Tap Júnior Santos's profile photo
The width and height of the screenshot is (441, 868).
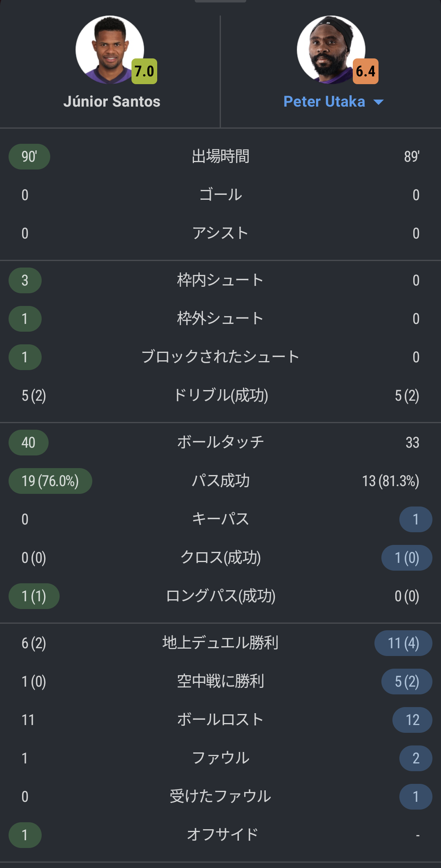109,49
